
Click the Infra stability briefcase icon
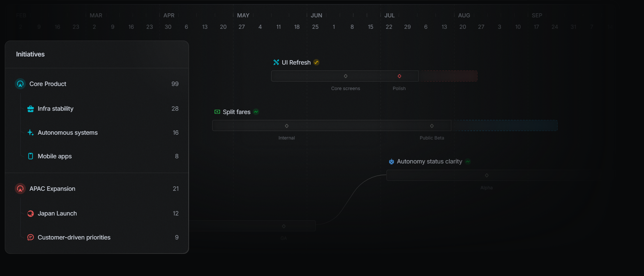(31, 109)
